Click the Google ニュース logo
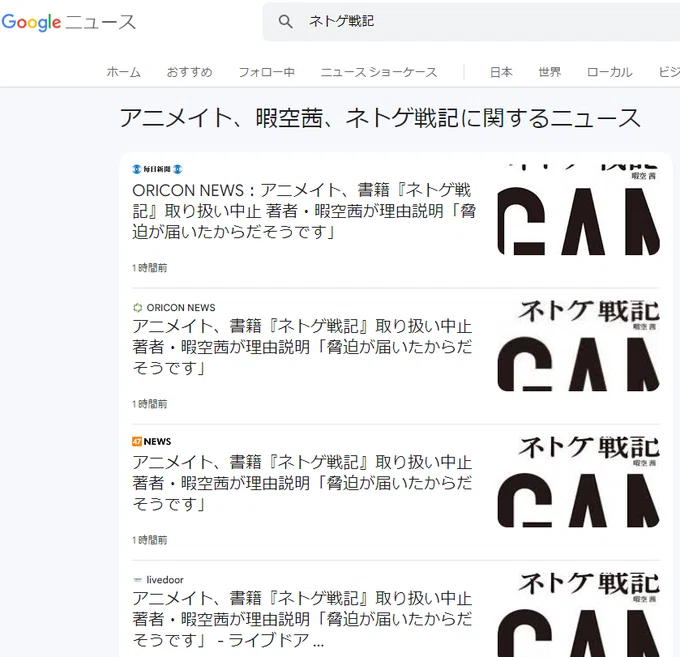 (69, 22)
